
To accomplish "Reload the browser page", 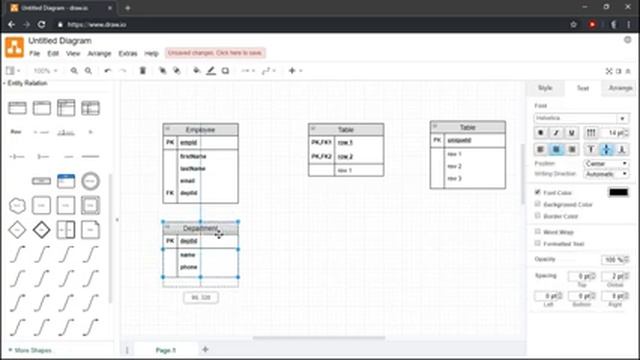I will (42, 24).
